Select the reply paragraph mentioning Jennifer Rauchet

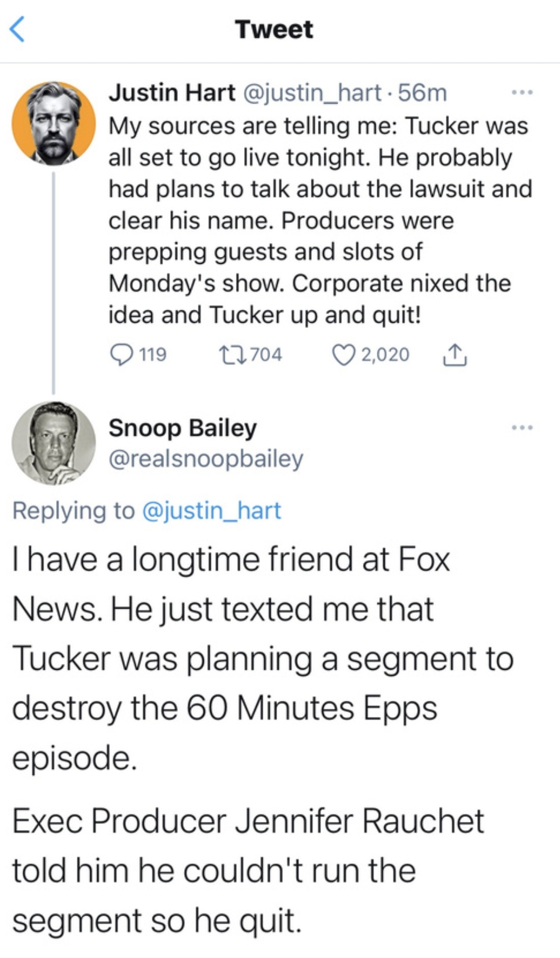tap(248, 870)
